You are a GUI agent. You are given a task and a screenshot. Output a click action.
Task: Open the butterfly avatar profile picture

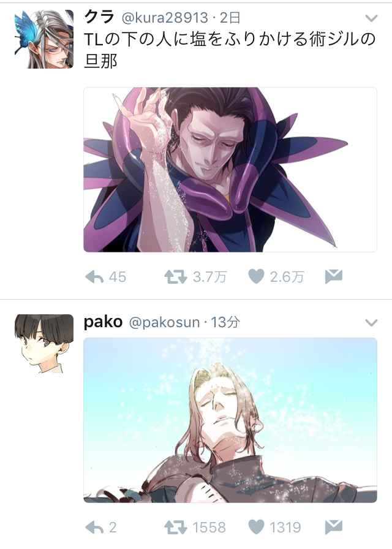pyautogui.click(x=44, y=39)
